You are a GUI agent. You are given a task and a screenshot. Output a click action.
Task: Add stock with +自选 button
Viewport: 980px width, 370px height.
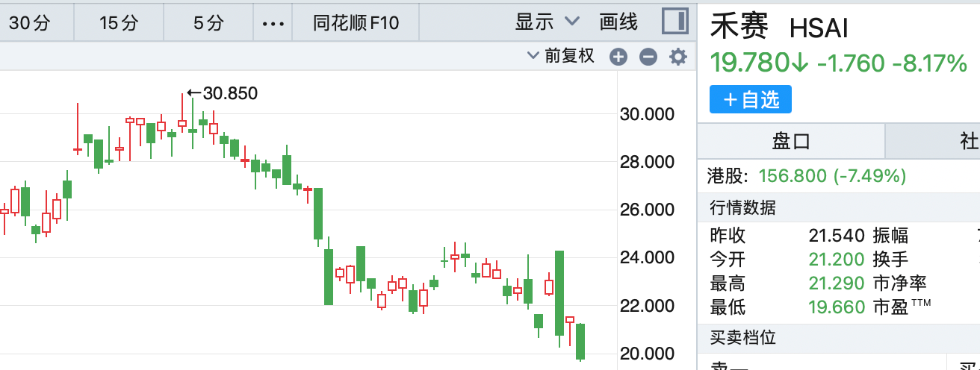click(x=750, y=99)
